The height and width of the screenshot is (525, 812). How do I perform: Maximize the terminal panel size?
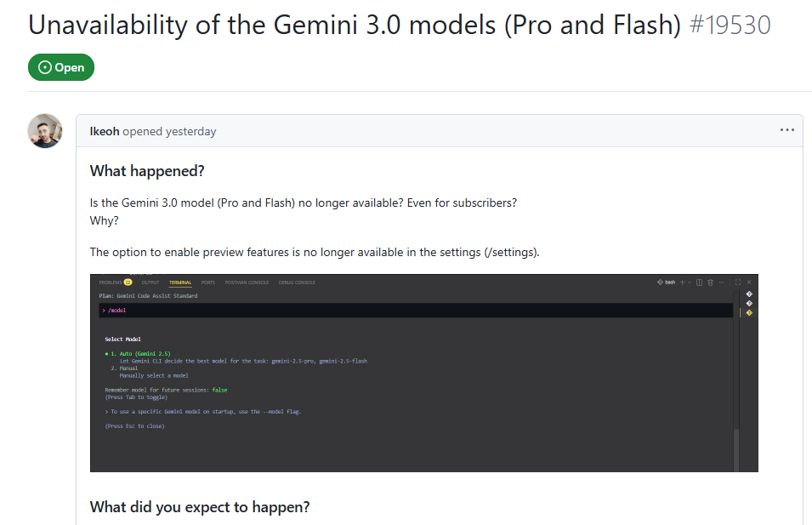(x=738, y=282)
